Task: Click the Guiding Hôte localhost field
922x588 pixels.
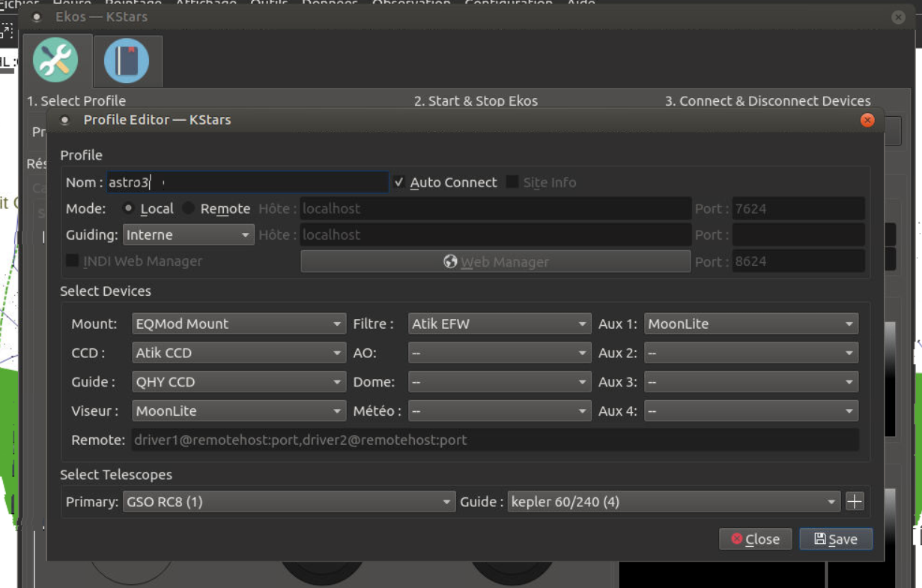Action: 495,235
